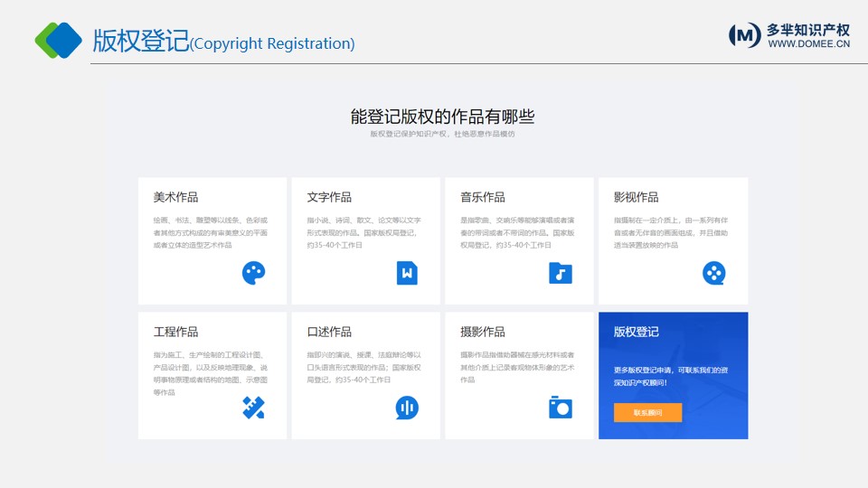
Task: Click 更多版权登记申请 text in blue card
Action: tap(671, 376)
